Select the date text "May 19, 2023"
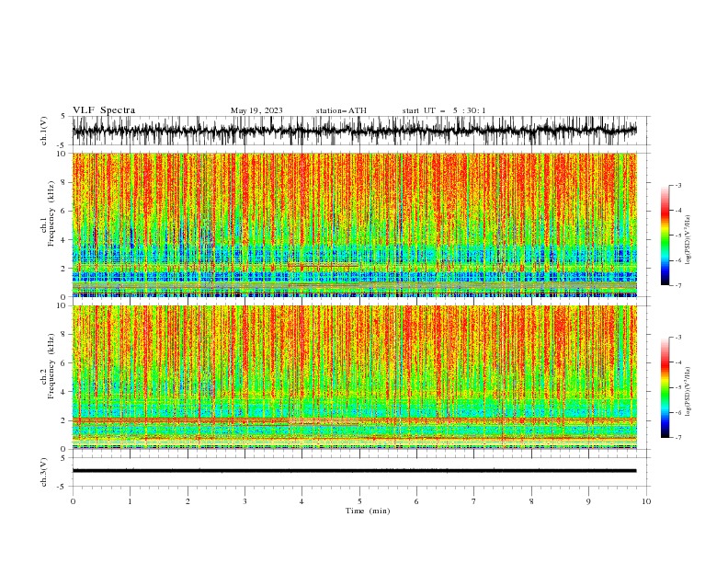Image resolution: width=728 pixels, height=563 pixels. [256, 110]
